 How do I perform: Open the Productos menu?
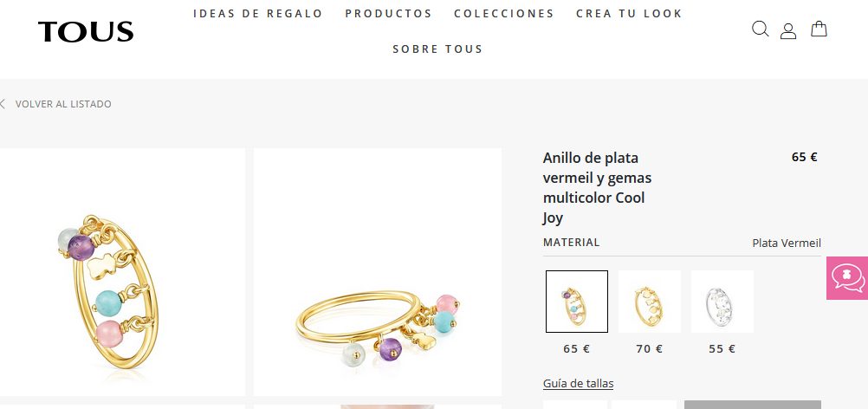point(389,14)
